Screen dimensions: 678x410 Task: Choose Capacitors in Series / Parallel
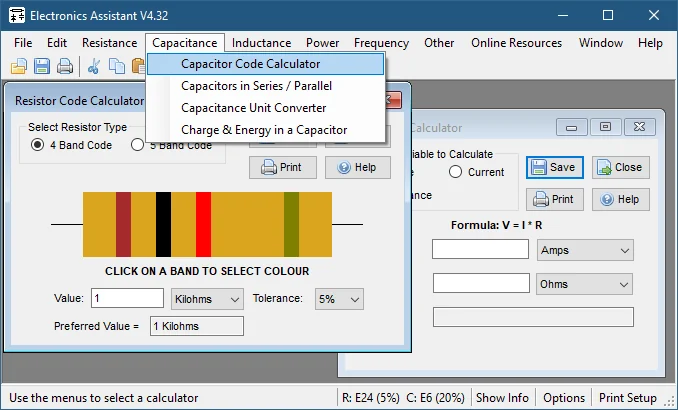(265, 86)
